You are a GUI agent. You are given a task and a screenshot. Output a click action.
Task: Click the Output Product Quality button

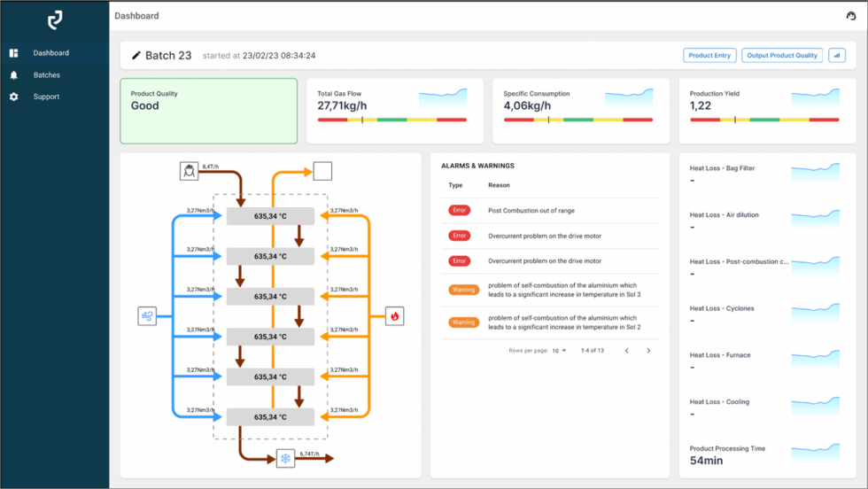point(782,56)
